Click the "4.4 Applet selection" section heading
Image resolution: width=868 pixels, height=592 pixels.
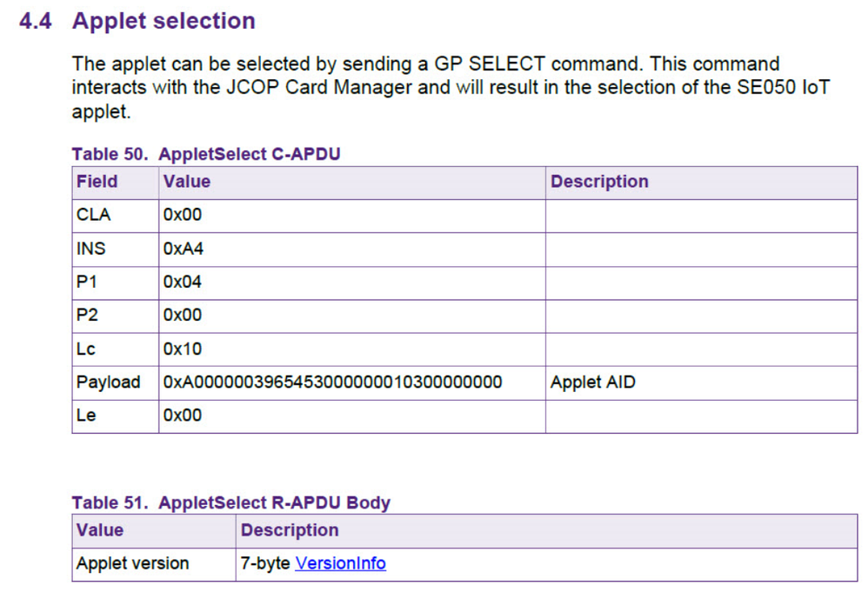pos(137,21)
